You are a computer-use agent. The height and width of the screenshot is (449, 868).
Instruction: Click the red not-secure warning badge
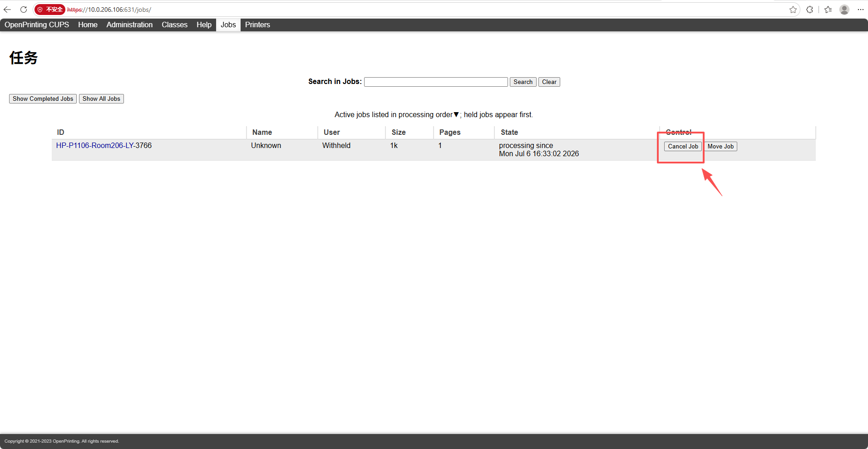coord(50,10)
